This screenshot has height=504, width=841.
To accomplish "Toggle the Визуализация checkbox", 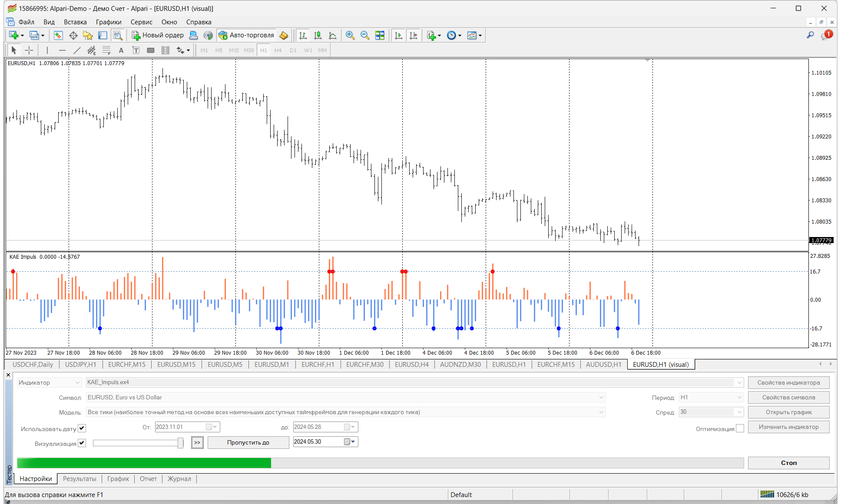I will tap(82, 443).
